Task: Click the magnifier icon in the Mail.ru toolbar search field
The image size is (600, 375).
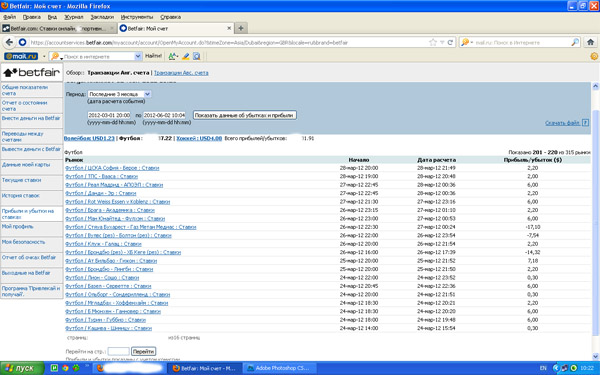Action: pyautogui.click(x=55, y=56)
